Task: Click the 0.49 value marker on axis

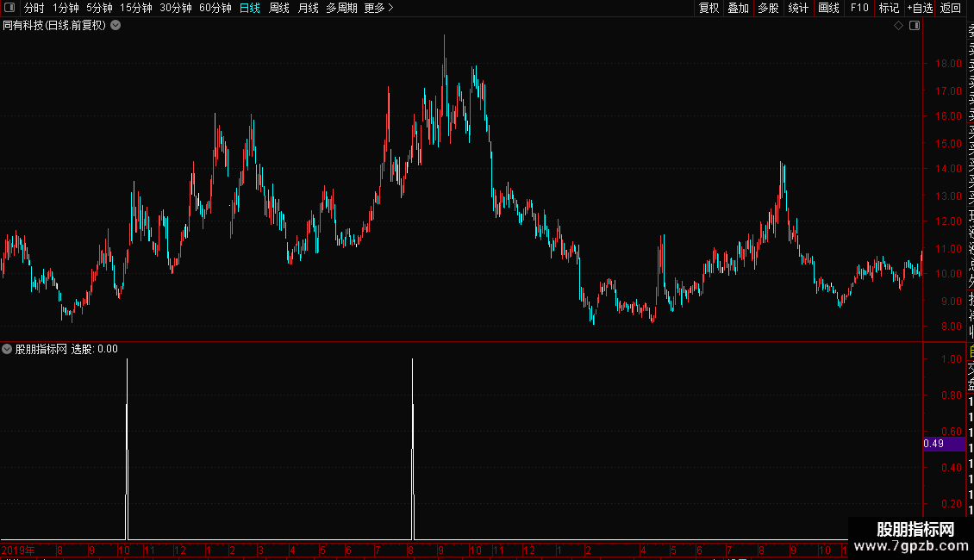Action: (944, 444)
